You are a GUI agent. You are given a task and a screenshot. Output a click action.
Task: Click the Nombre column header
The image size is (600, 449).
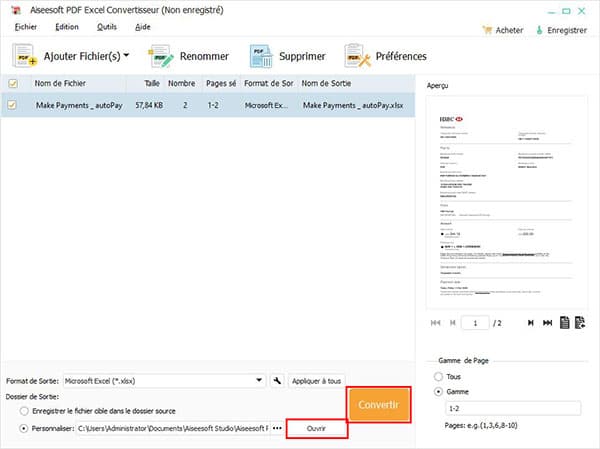pyautogui.click(x=182, y=83)
